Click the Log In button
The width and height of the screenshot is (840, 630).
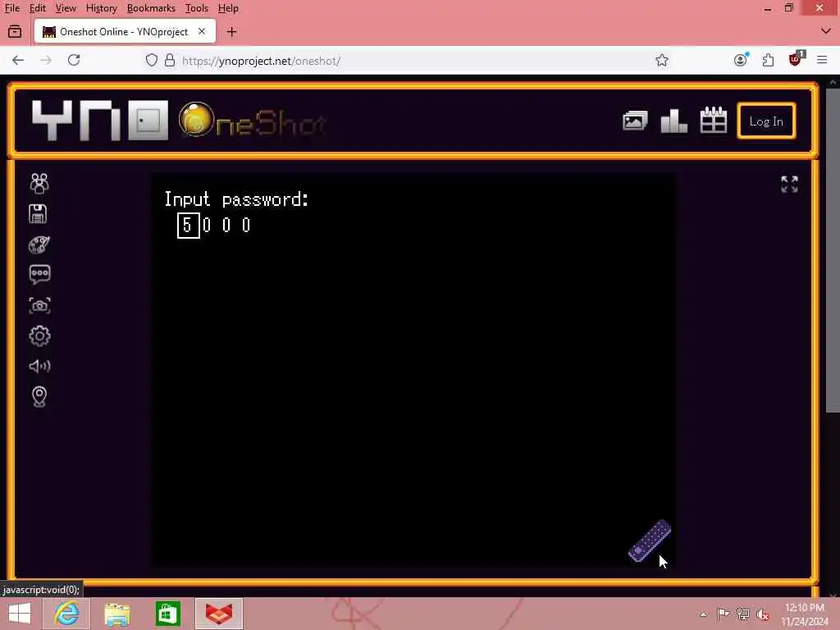[x=766, y=121]
